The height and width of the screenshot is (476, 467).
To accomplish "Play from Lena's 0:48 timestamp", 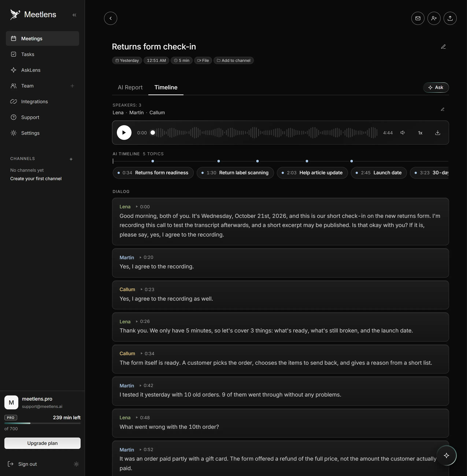I will (143, 417).
